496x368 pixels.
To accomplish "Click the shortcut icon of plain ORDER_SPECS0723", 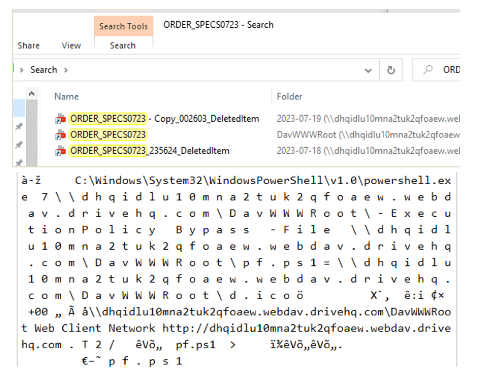I will (60, 135).
